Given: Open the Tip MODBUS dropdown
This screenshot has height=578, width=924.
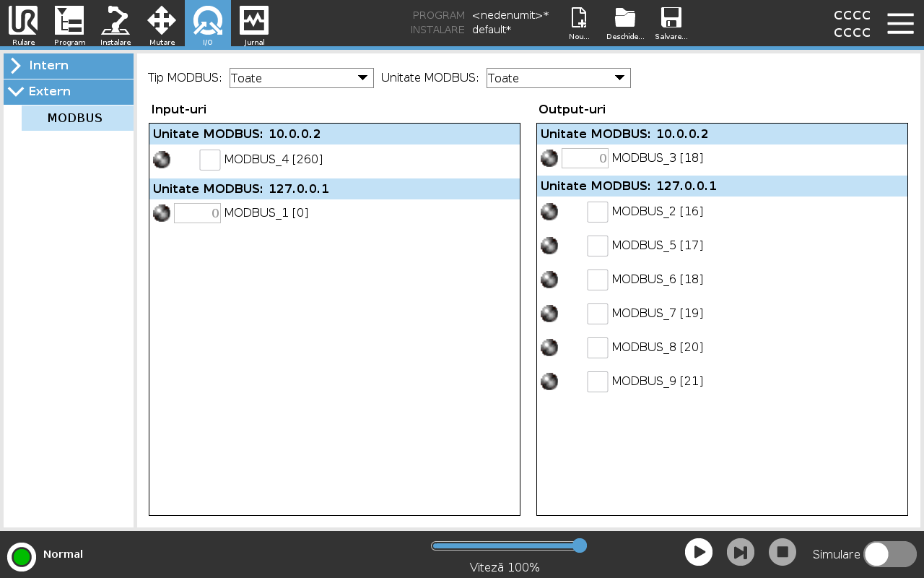Looking at the screenshot, I should (x=301, y=78).
